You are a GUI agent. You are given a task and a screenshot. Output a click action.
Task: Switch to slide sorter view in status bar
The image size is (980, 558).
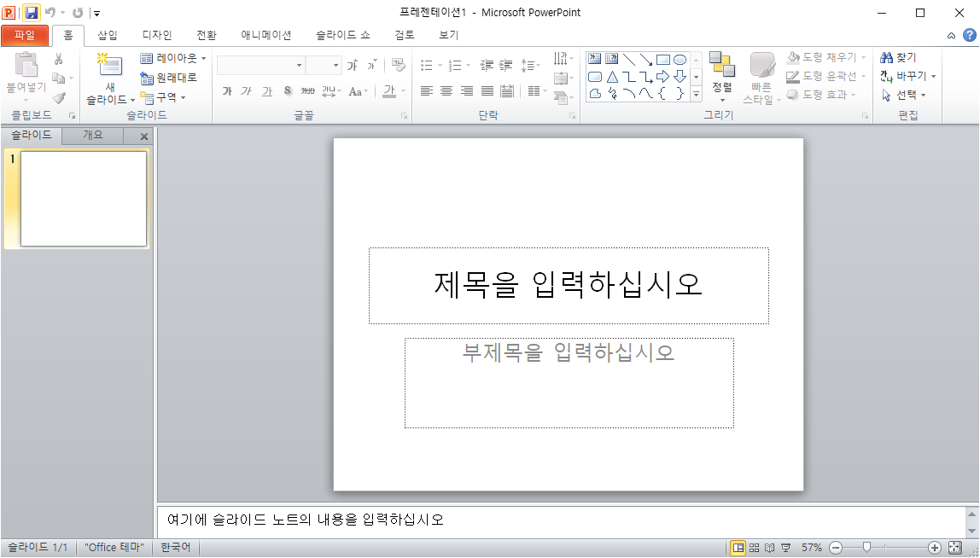755,548
